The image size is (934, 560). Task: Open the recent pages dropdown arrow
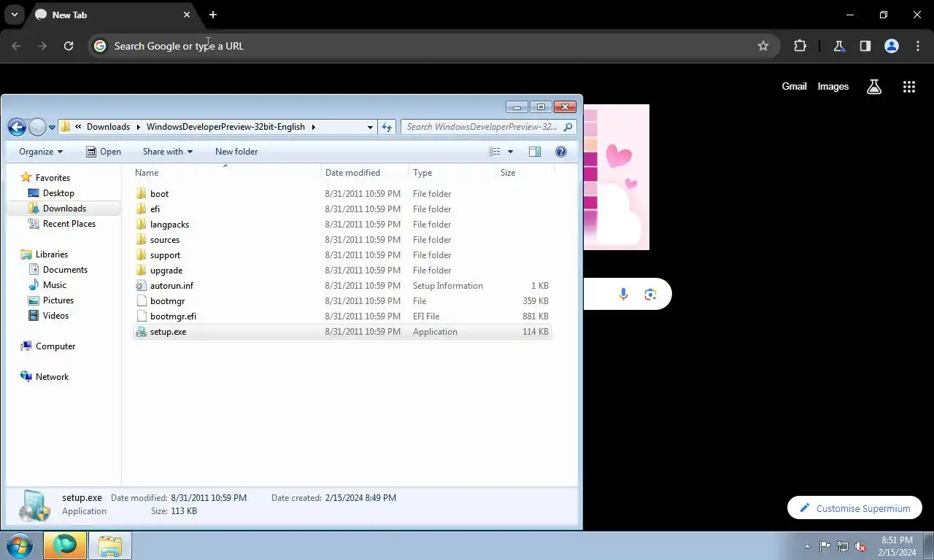(52, 128)
